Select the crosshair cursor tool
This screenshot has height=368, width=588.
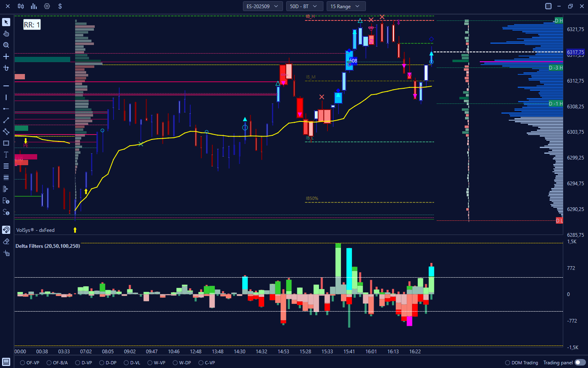coord(6,56)
